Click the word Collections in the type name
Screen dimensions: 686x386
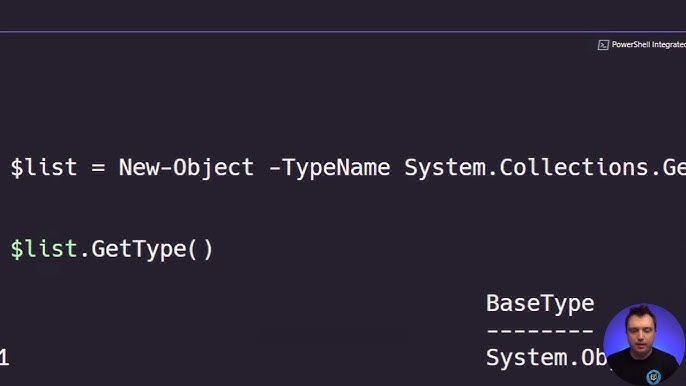[574, 168]
